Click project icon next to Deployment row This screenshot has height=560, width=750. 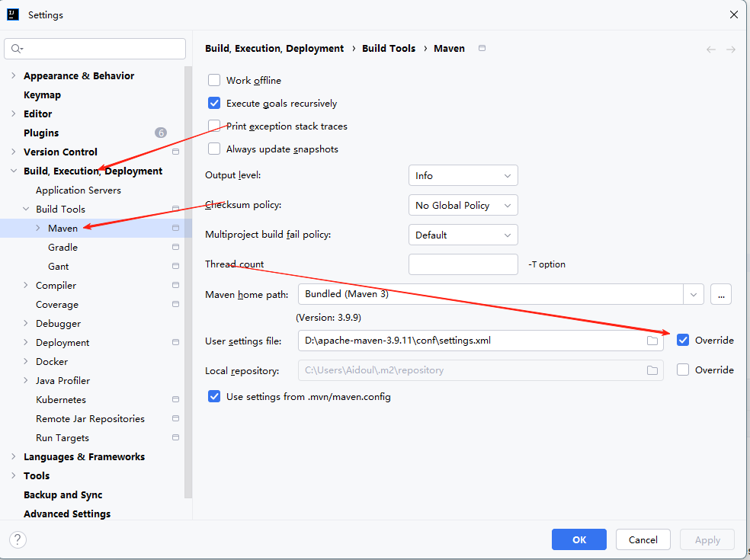click(x=175, y=342)
